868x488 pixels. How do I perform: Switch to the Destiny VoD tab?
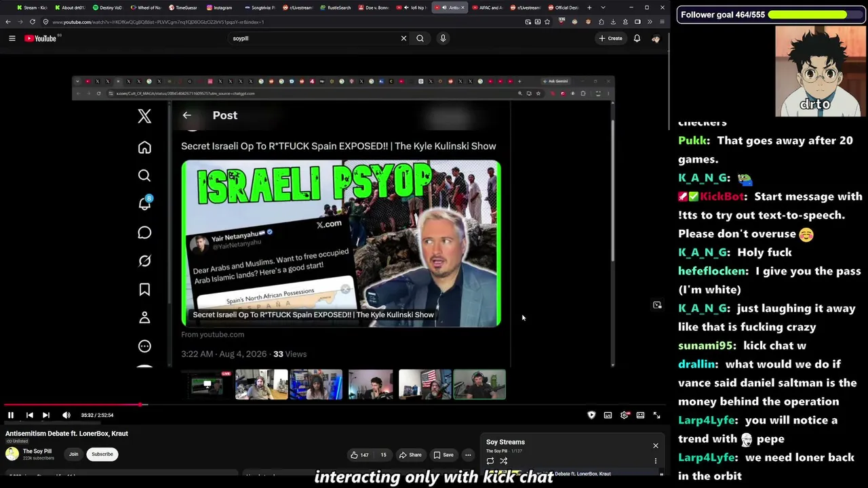click(106, 7)
